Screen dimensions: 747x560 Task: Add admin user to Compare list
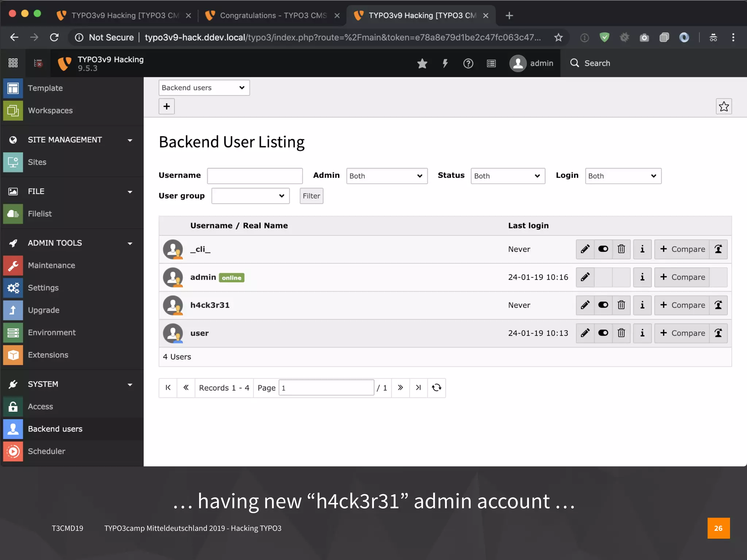682,277
